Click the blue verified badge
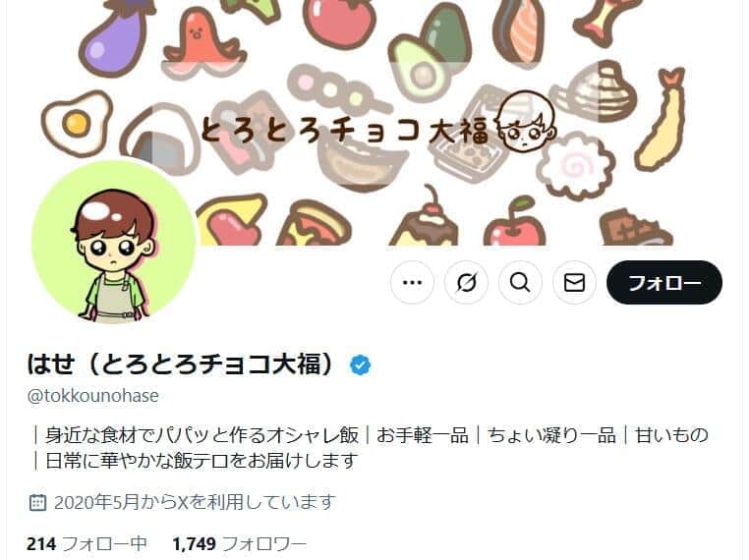Viewport: 749px width, 560px height. [360, 365]
